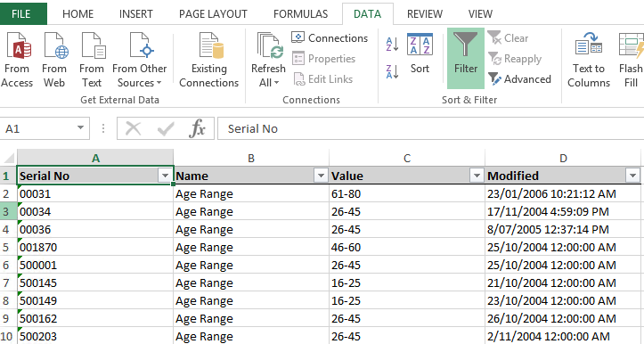Screen dimensions: 644x344
Task: Open Value column filter dropdown
Action: point(477,176)
